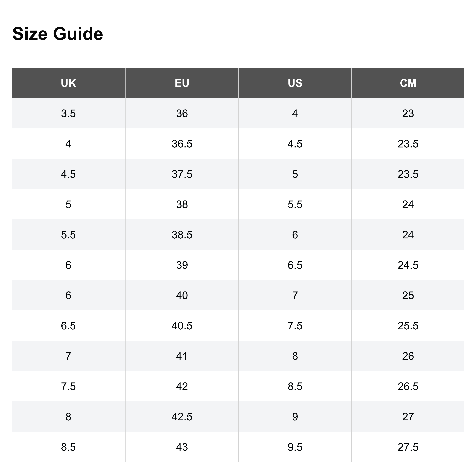Viewport: 476px width, 462px height.
Task: Select the US 9.5 cell
Action: (x=295, y=447)
